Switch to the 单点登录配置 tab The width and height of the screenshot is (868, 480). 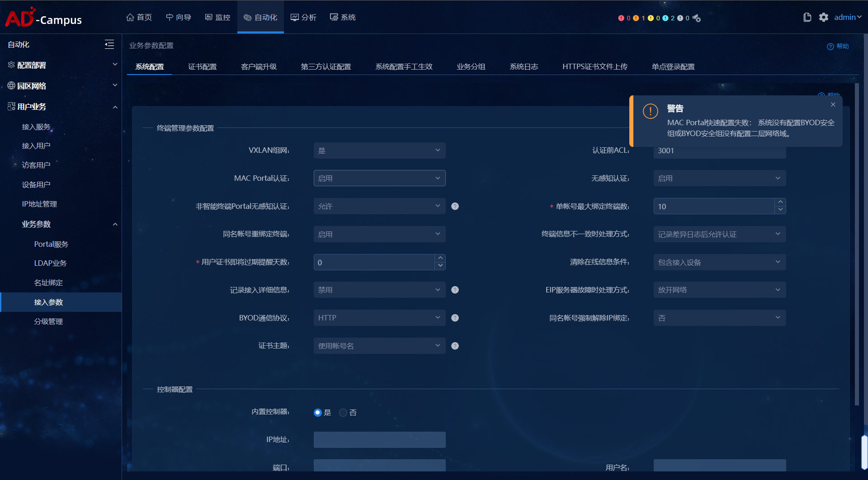(x=673, y=67)
